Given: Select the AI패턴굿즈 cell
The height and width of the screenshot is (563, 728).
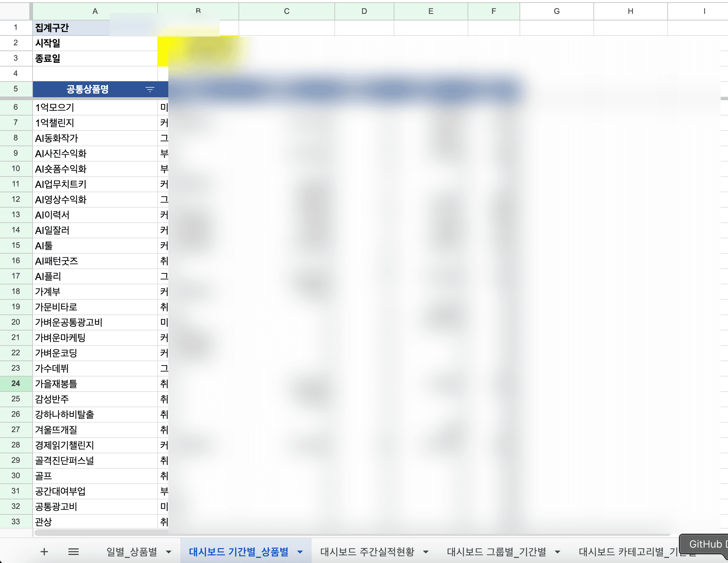Looking at the screenshot, I should pos(95,261).
